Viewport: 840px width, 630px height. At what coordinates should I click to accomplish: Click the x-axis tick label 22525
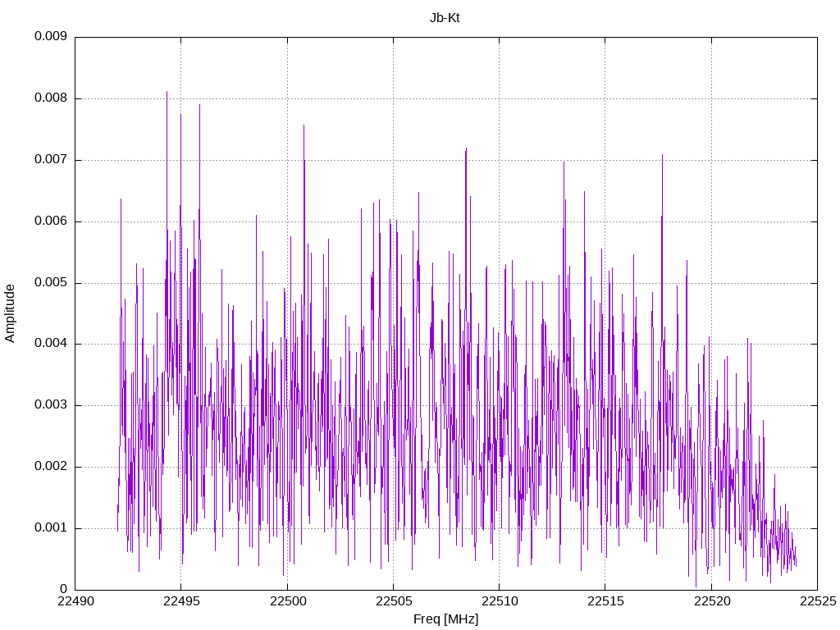click(x=818, y=601)
